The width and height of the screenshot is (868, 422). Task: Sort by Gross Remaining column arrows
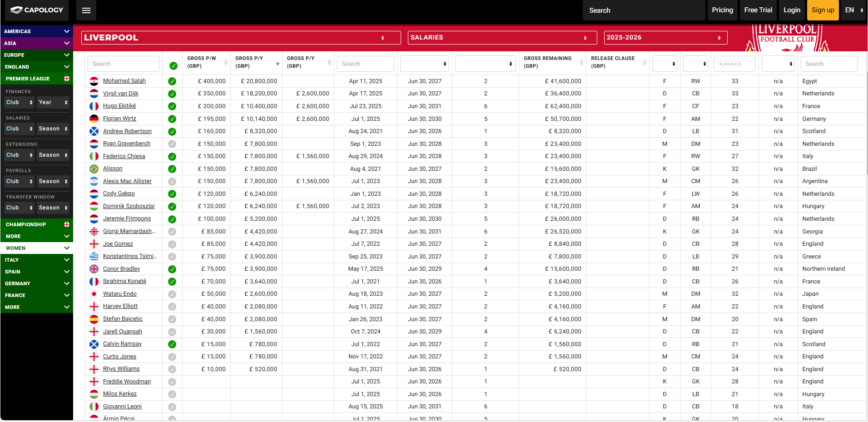click(581, 62)
